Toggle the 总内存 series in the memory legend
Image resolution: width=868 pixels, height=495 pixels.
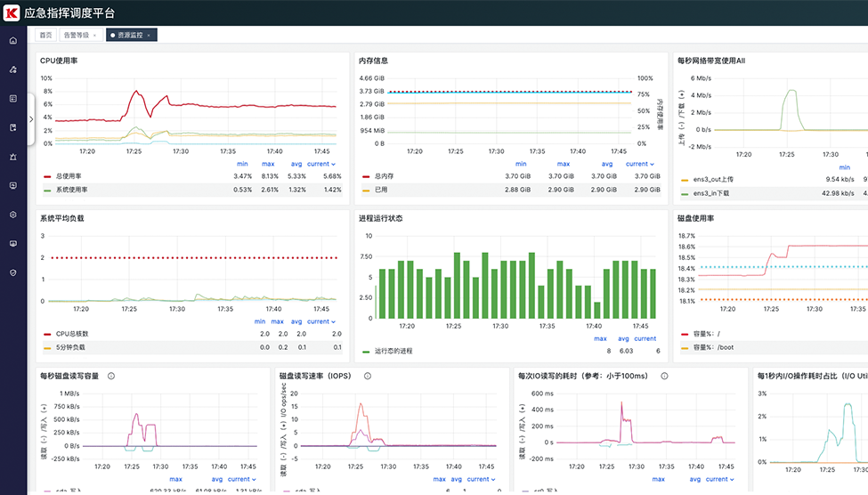[x=385, y=176]
